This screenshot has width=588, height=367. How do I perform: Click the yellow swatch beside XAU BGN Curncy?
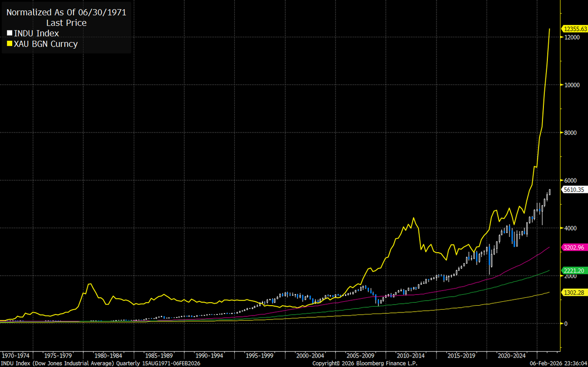click(x=8, y=44)
